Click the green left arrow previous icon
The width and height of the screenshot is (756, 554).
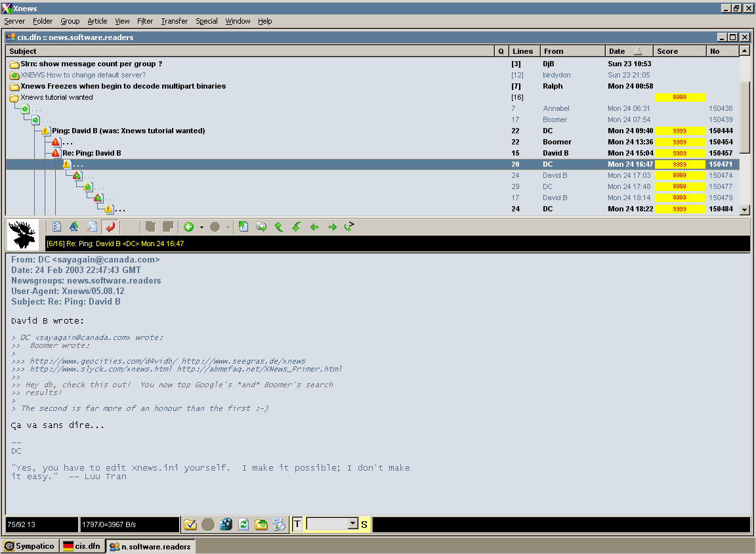(314, 227)
